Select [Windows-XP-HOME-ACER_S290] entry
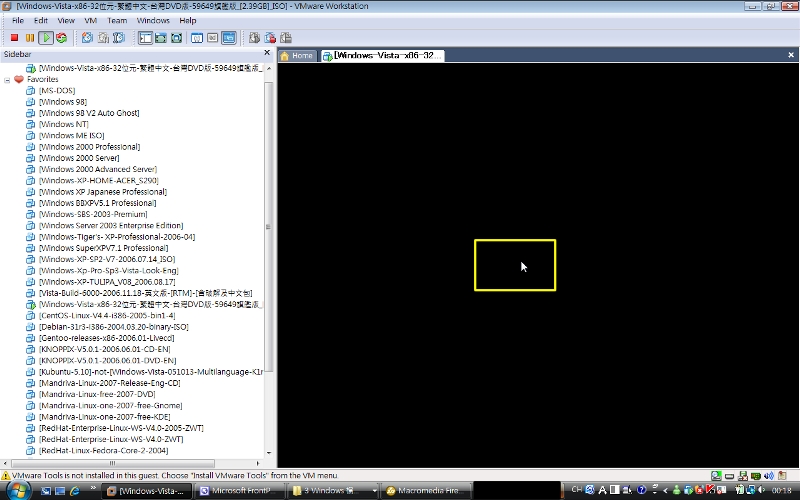This screenshot has width=800, height=500. (x=98, y=180)
